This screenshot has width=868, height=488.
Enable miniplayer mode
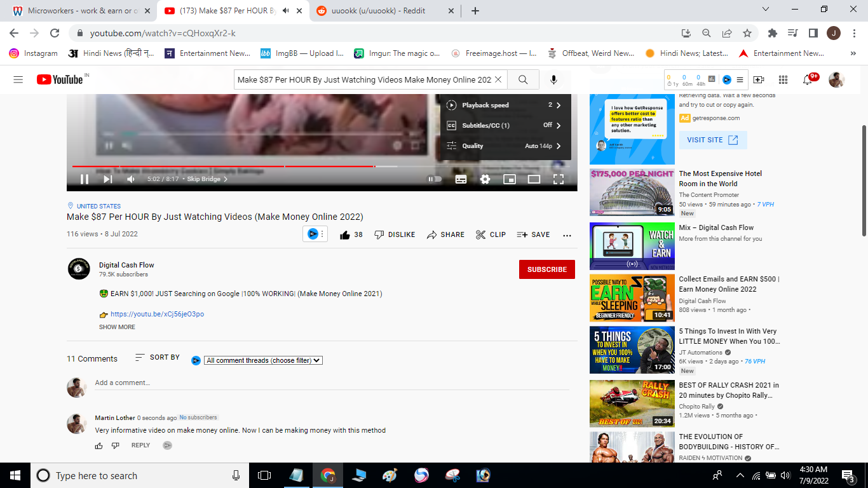(509, 179)
